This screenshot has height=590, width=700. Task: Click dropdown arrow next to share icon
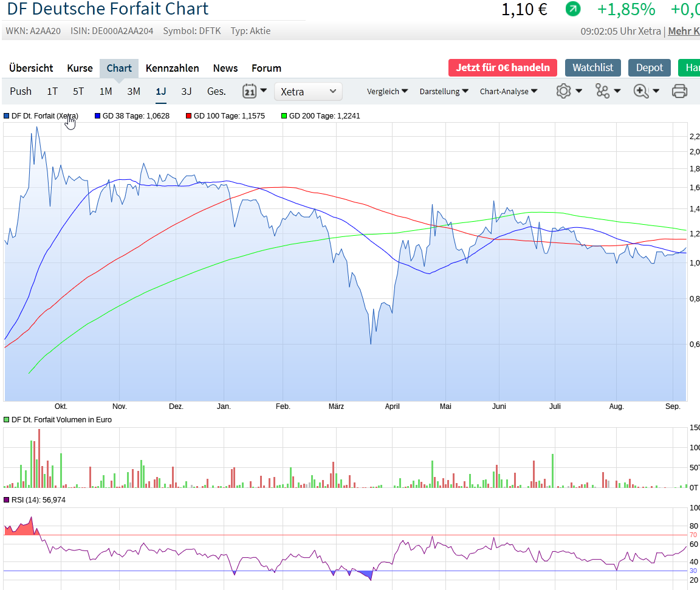pos(617,91)
